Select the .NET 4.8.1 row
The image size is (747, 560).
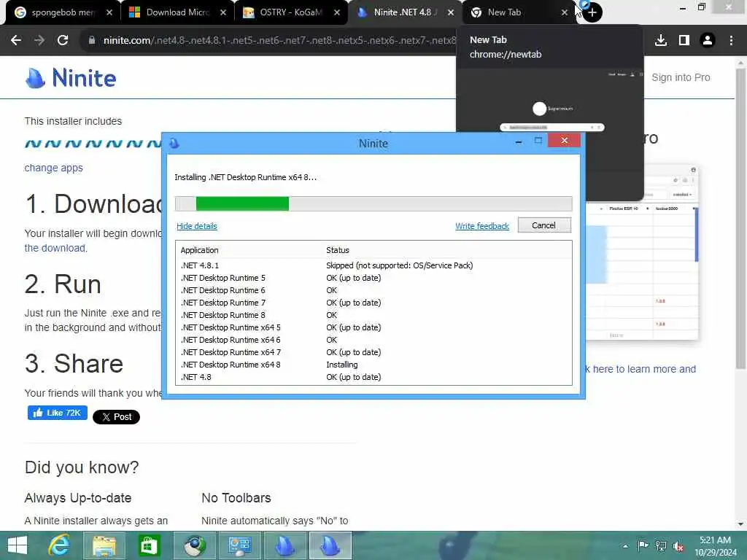coord(373,265)
